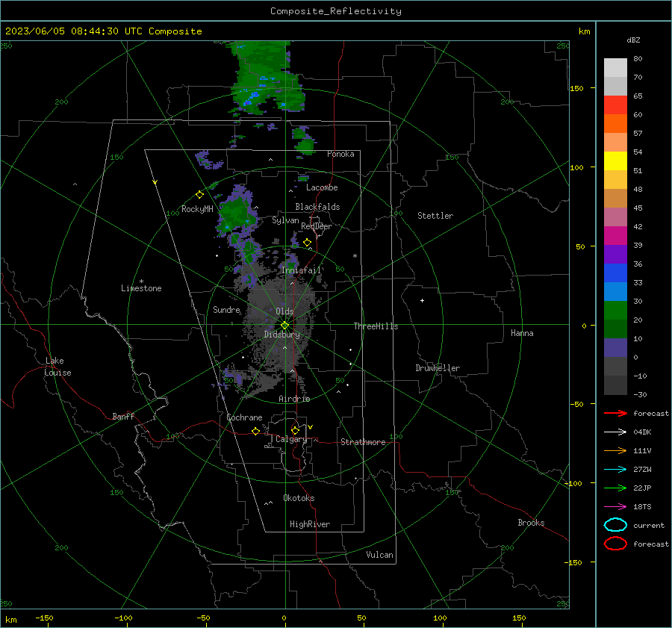Click the Olds city label
Viewport: 672px width, 628px height.
click(284, 311)
